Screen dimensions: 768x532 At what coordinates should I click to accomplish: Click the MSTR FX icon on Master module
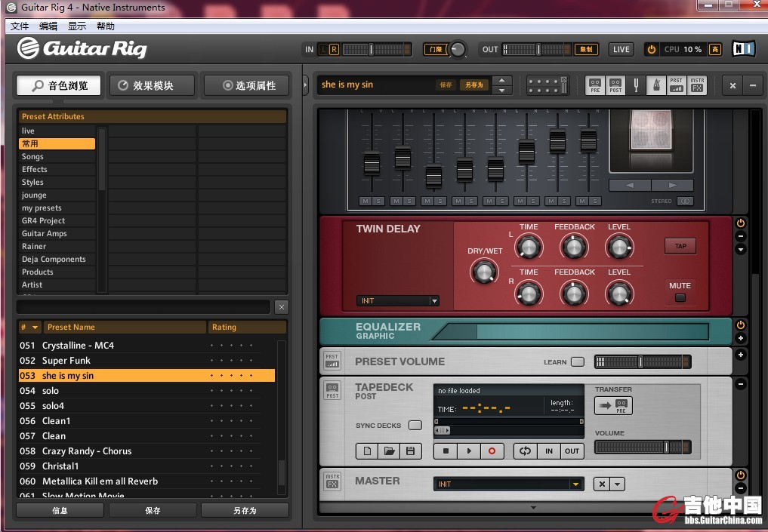(x=332, y=481)
